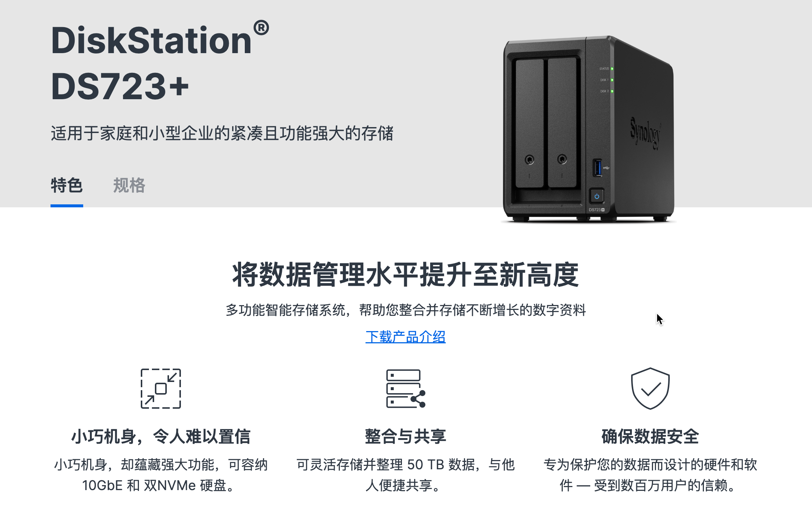Click the 将数据管理水平提升至新高度 headline

tap(406, 275)
